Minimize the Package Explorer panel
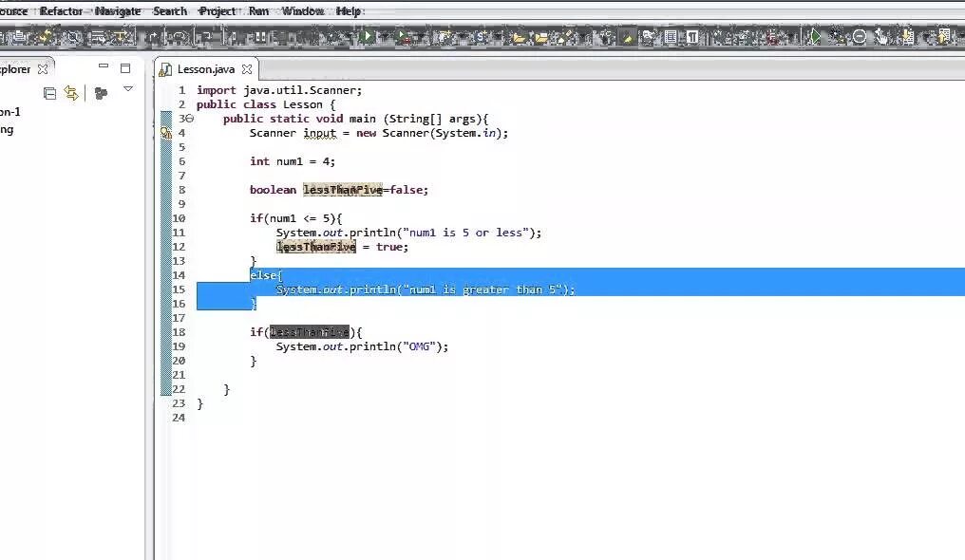Viewport: 965px width, 560px height. click(x=104, y=65)
